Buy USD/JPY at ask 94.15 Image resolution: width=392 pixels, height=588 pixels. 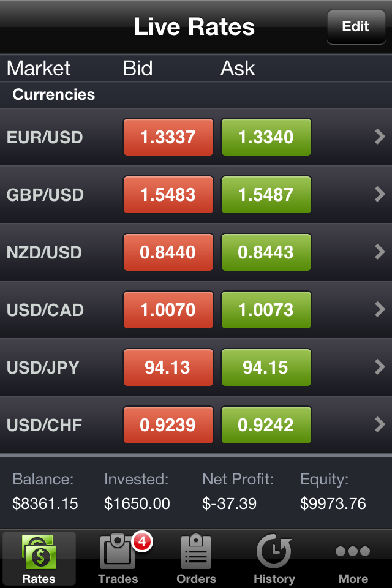click(266, 367)
